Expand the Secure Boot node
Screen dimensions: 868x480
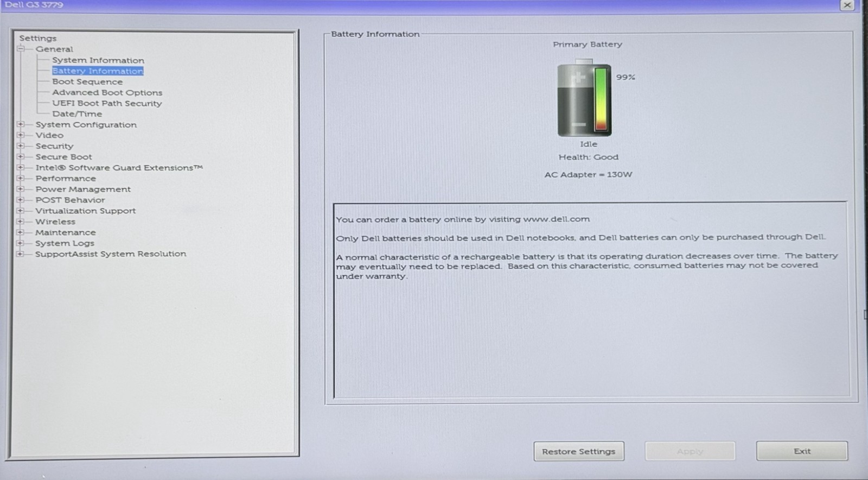21,157
